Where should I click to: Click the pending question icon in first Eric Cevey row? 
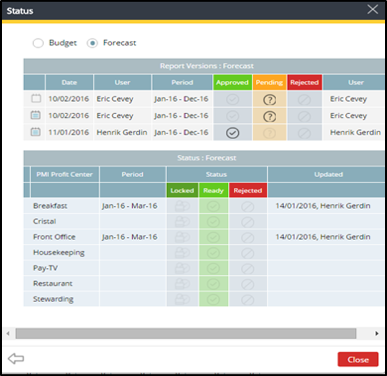270,99
